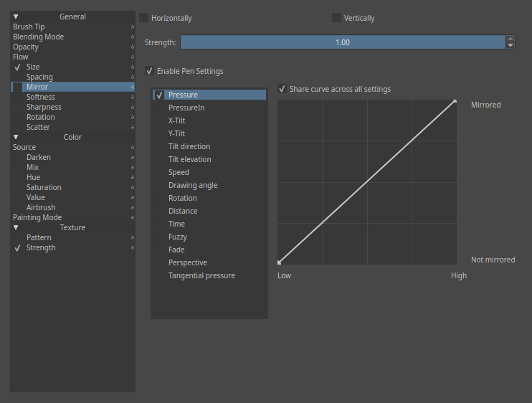Open Source color settings
This screenshot has width=532, height=403.
pyautogui.click(x=24, y=147)
